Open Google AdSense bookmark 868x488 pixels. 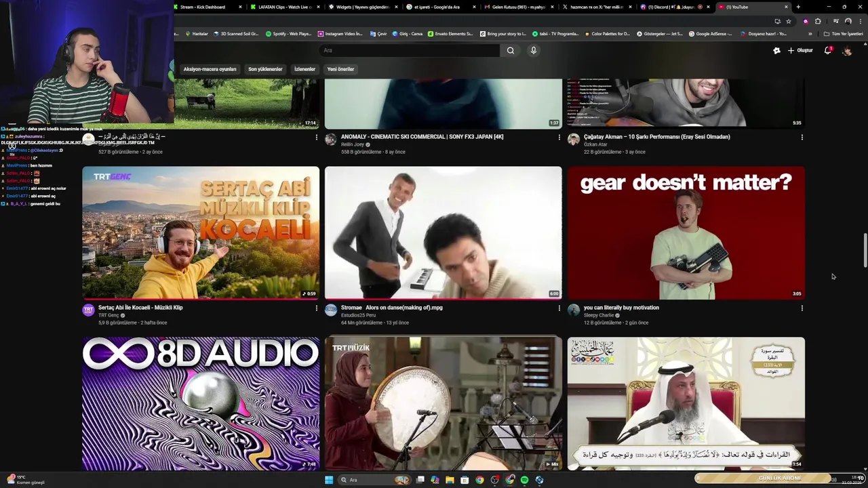(710, 33)
